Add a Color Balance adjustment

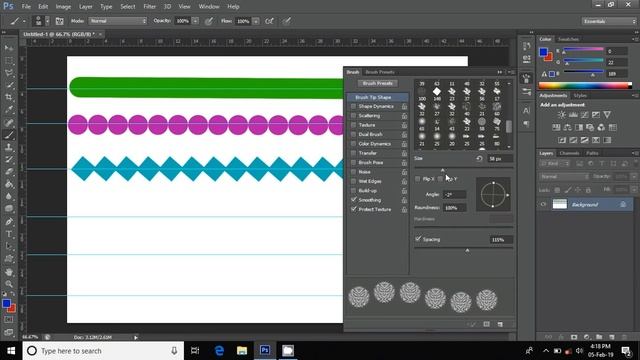[x=568, y=127]
